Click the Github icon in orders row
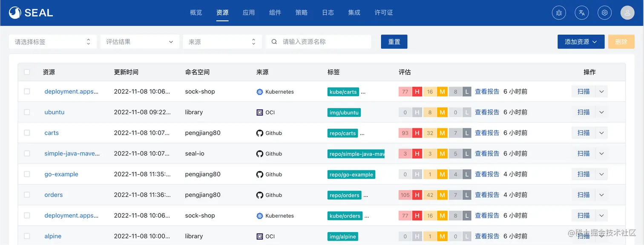This screenshot has width=644, height=245. click(260, 195)
